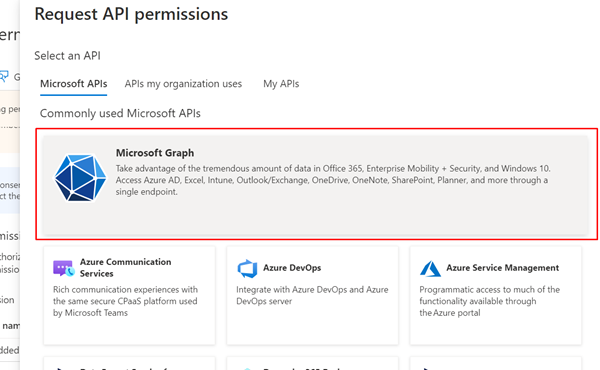Open the Azure Communication Services card title
This screenshot has height=370, width=600.
(126, 267)
